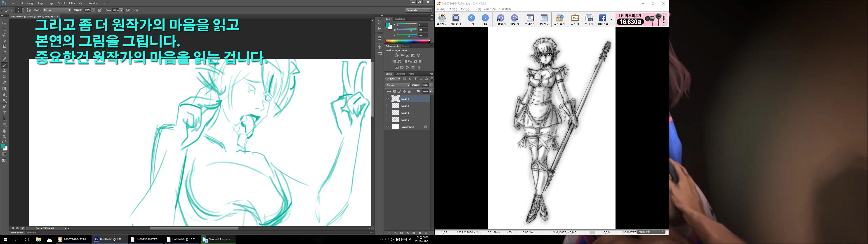Select the Horizontal Type tool
The image size is (868, 244).
coord(4,113)
